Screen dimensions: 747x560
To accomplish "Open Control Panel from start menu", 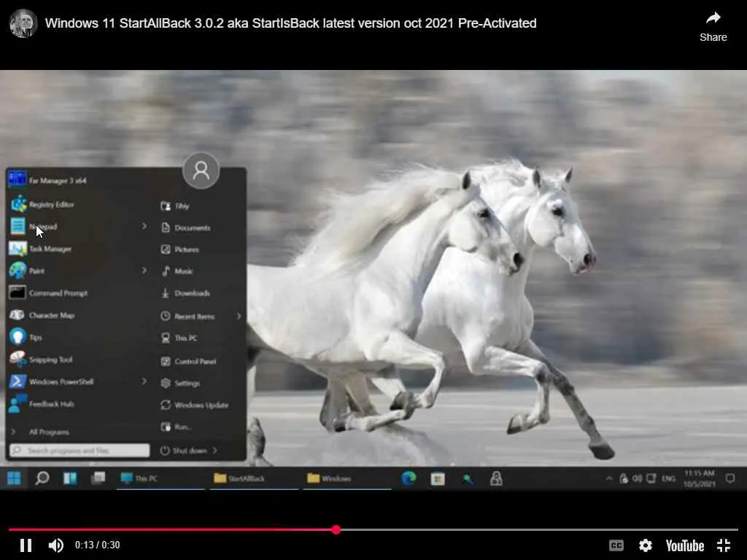I will click(x=189, y=361).
